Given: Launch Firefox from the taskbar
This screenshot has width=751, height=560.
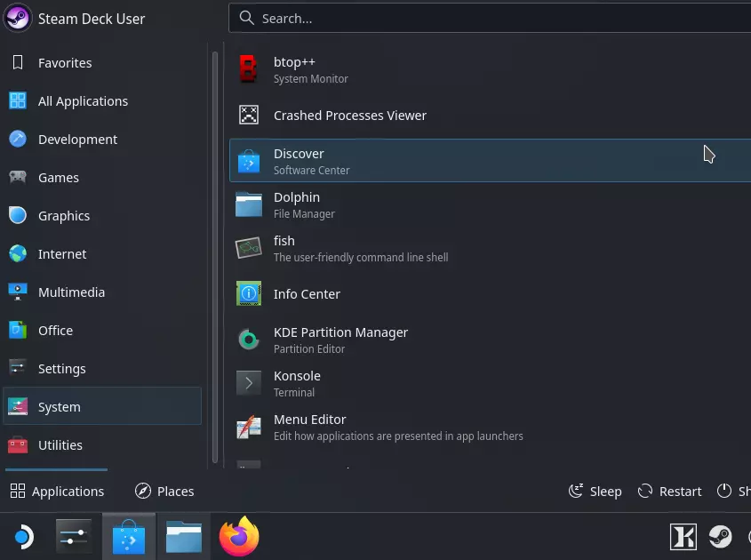Looking at the screenshot, I should (x=239, y=537).
